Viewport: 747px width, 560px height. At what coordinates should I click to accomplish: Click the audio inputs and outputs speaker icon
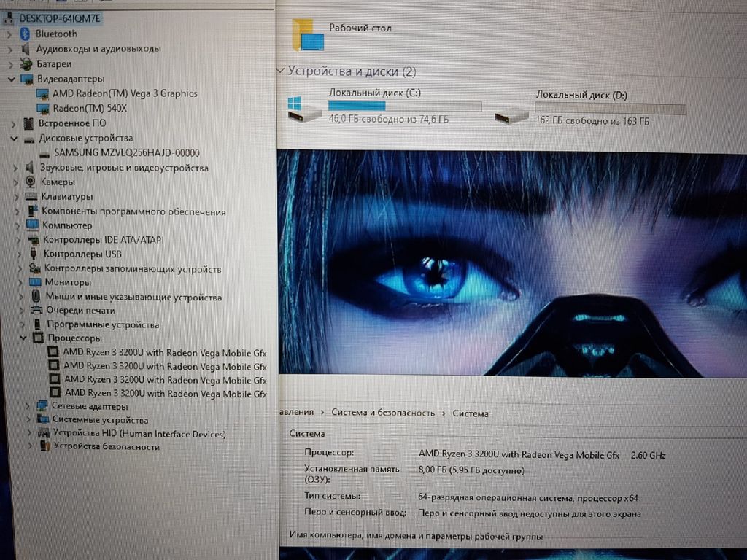click(26, 49)
